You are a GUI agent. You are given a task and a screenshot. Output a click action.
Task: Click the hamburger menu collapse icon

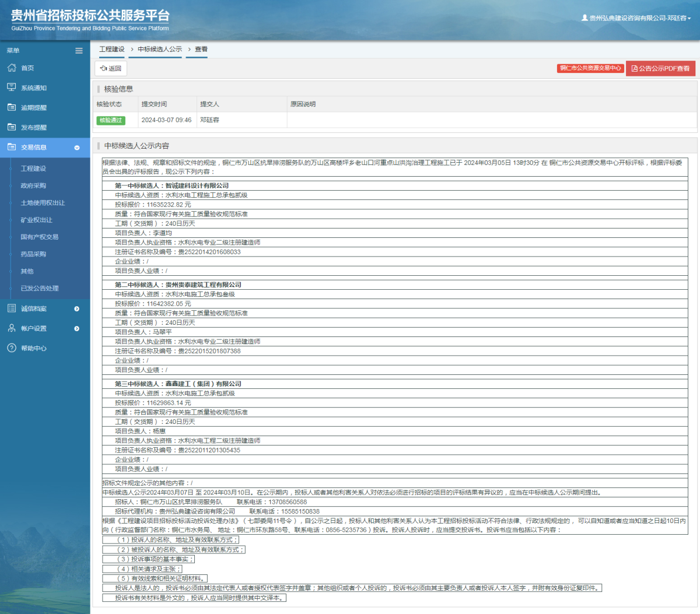[79, 51]
